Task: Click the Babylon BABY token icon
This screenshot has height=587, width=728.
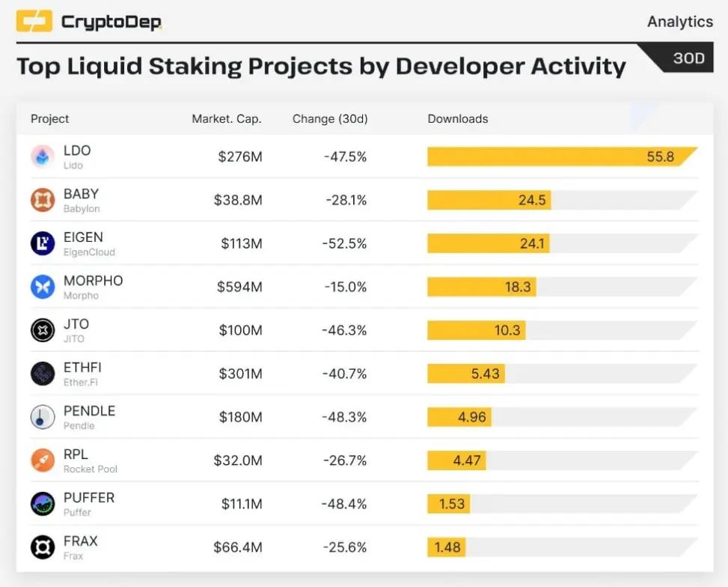Action: [x=42, y=200]
